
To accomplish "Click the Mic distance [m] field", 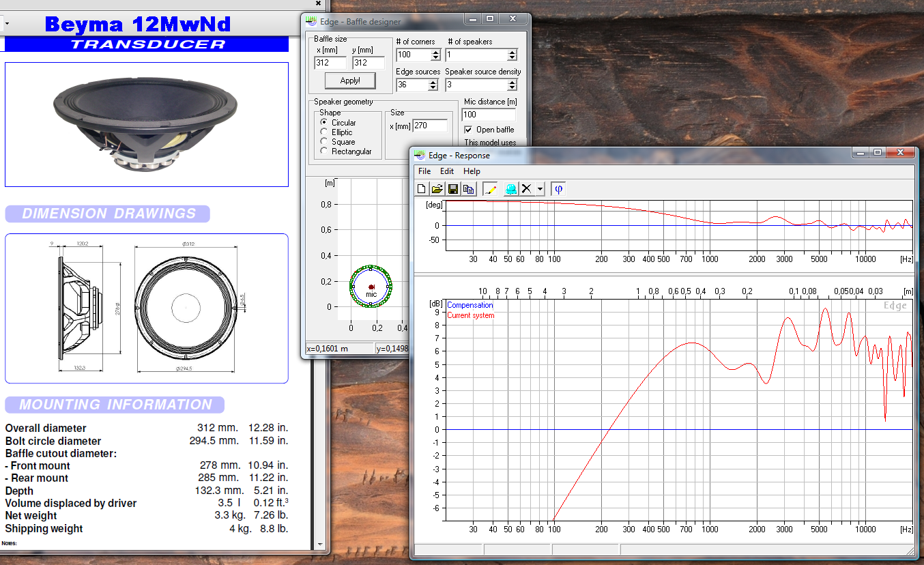I will (489, 115).
